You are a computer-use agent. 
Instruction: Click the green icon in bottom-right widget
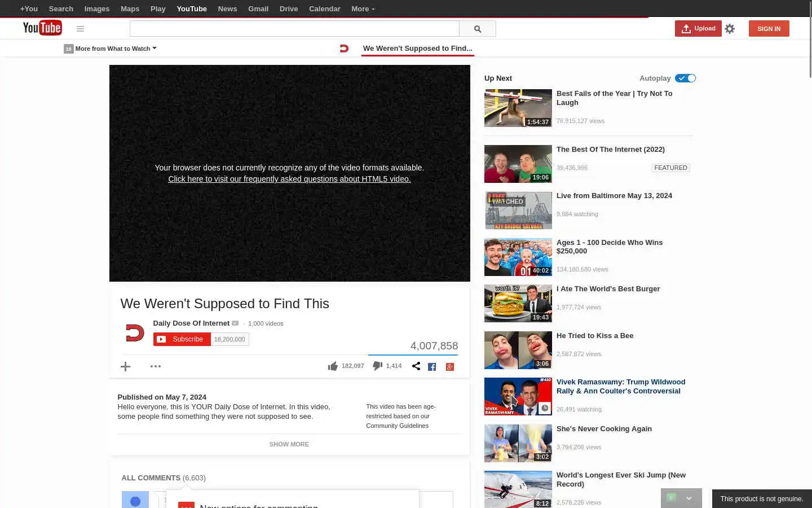[x=671, y=497]
